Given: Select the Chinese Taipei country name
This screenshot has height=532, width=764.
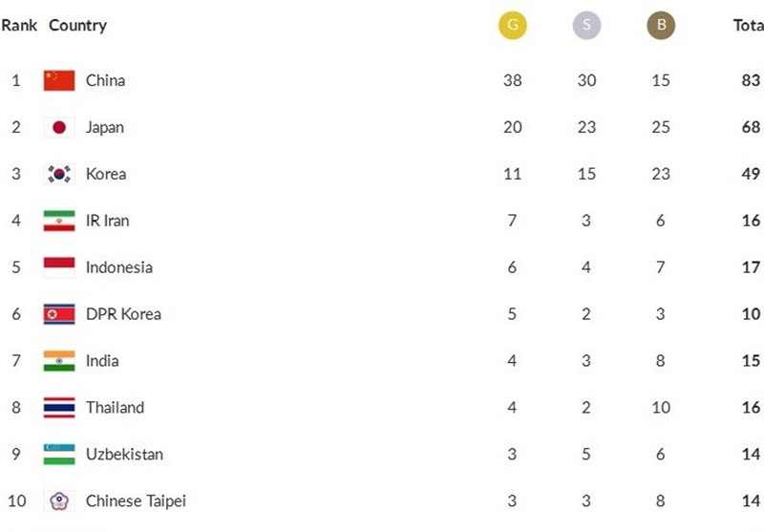Looking at the screenshot, I should coord(136,501).
